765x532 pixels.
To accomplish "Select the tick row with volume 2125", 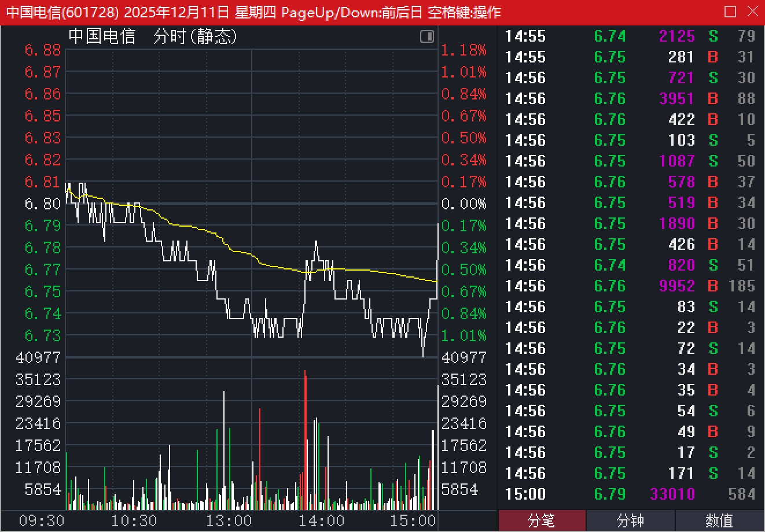I will [631, 36].
